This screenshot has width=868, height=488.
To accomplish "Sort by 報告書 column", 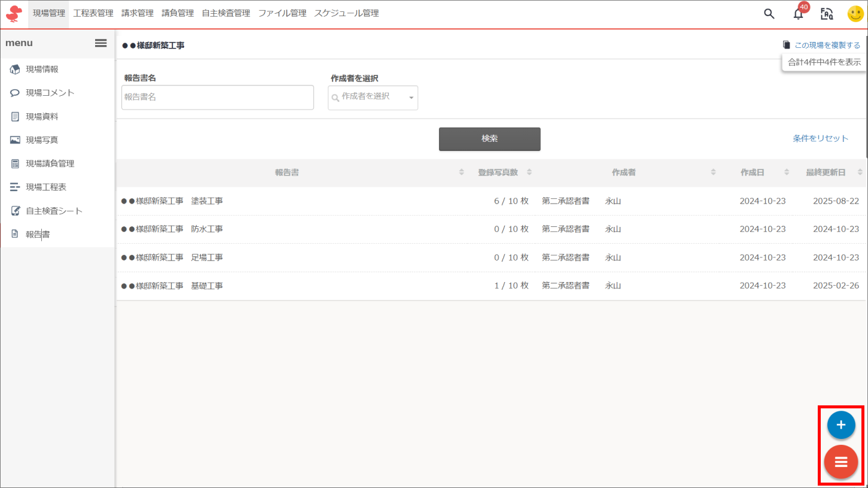I will (287, 172).
